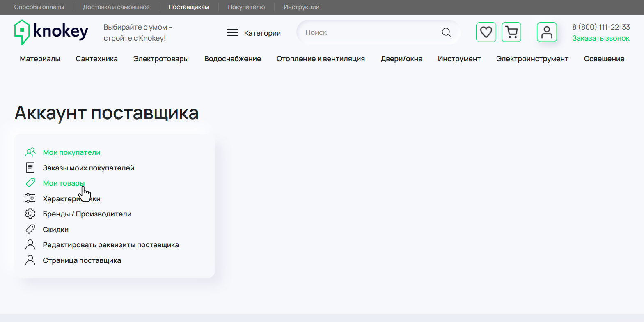Screen dimensions: 644x322
Task: Focus the Поиск search field
Action: 369,32
